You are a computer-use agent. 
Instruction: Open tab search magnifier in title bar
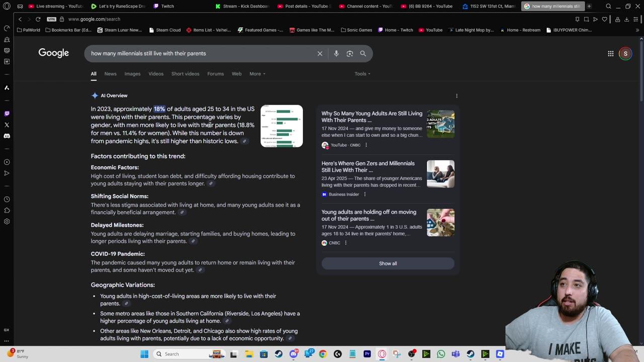[x=608, y=7]
